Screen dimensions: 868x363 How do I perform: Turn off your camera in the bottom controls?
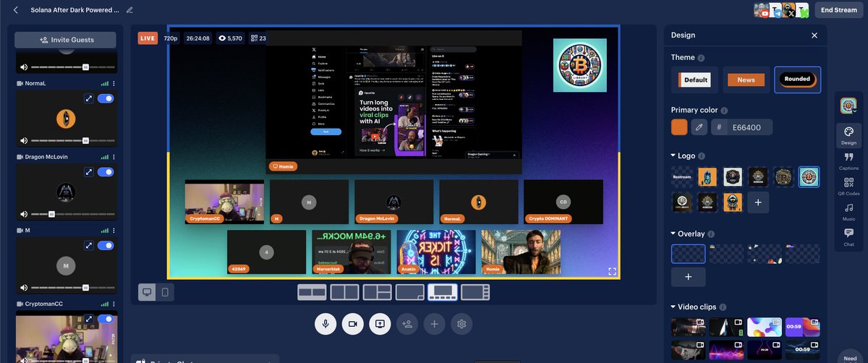353,324
